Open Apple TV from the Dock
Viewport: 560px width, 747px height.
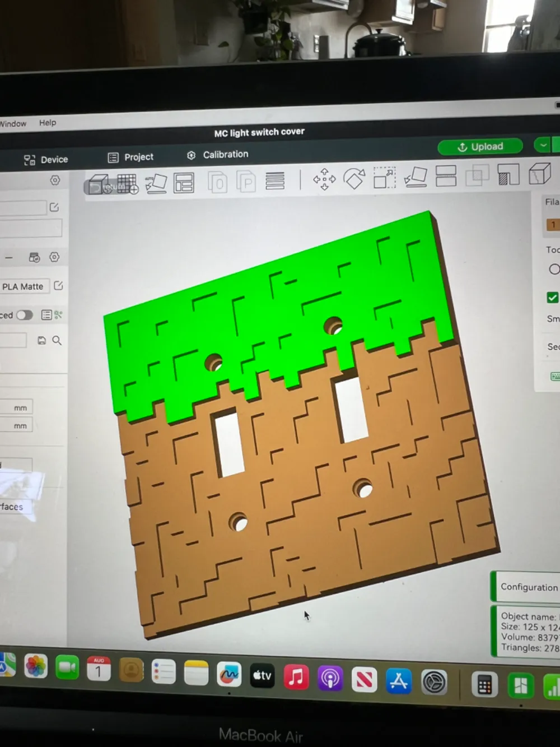(262, 676)
